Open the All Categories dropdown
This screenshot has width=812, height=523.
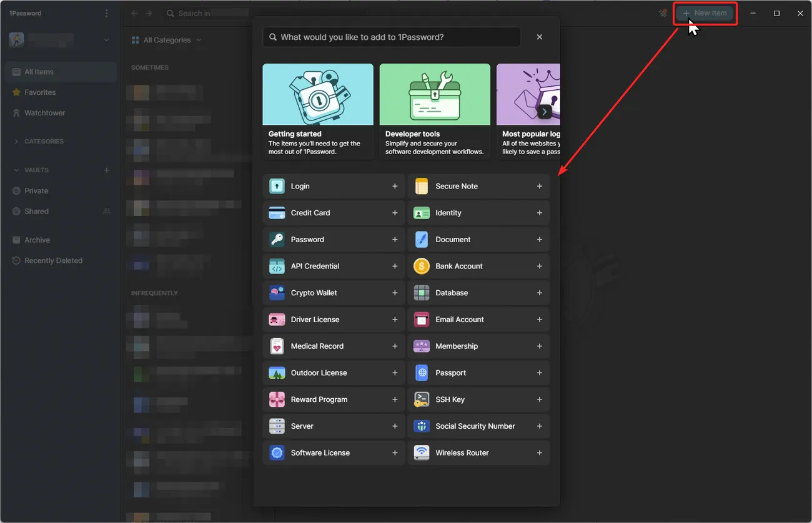(x=167, y=40)
